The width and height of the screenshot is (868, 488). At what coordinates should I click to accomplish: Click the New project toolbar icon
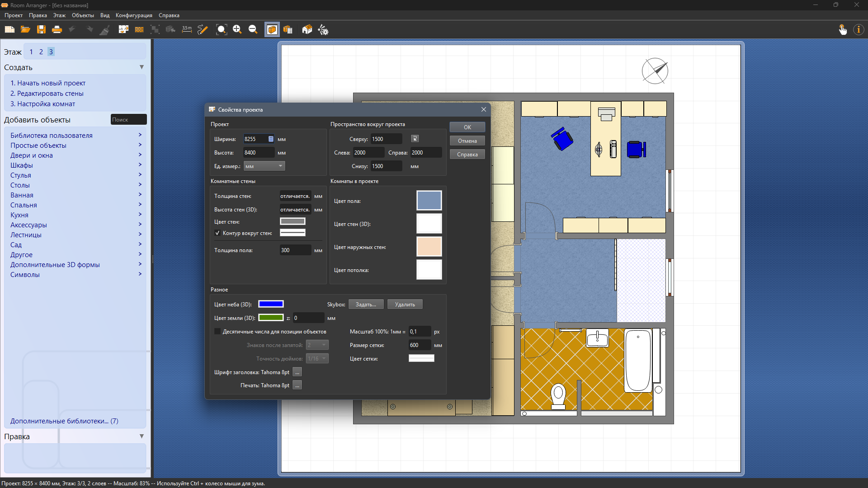[x=9, y=30]
